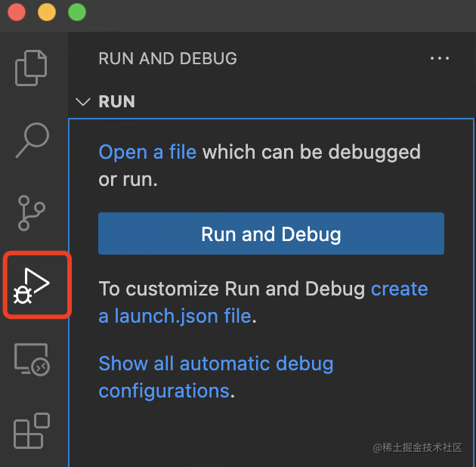Click the blue Run and Debug button

click(x=271, y=233)
